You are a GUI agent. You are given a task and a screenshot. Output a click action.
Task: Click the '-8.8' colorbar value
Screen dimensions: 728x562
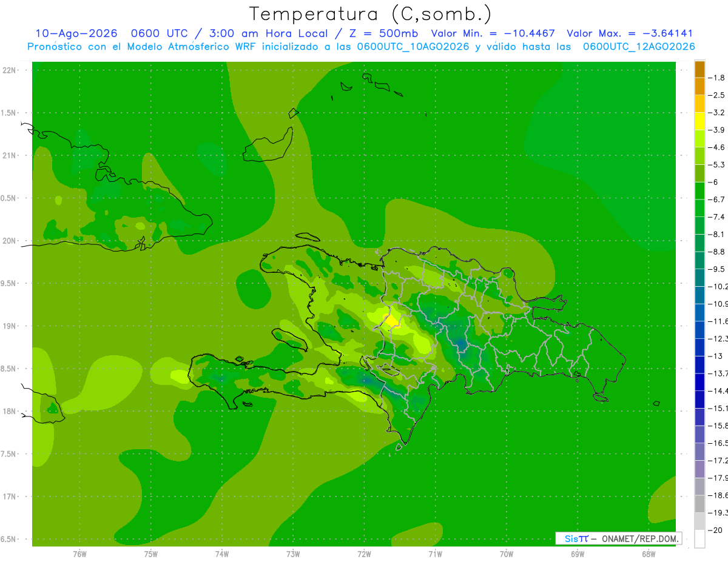pyautogui.click(x=716, y=252)
